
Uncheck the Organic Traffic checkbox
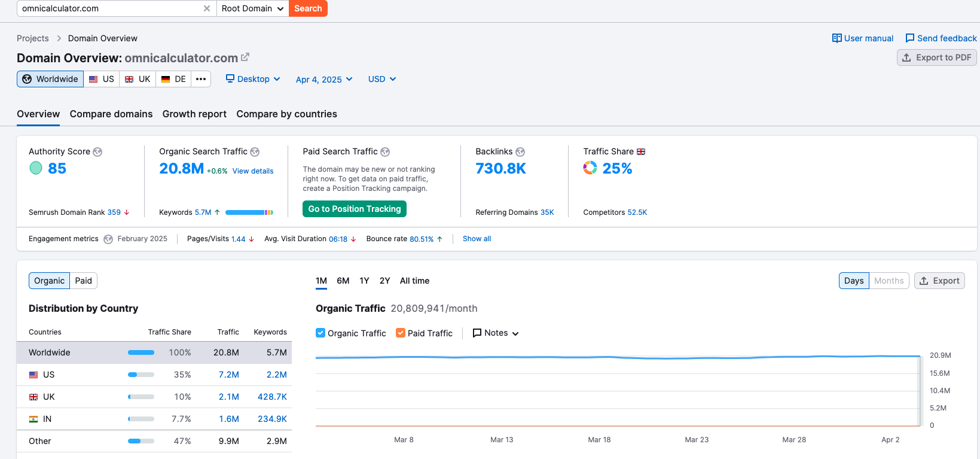(320, 333)
